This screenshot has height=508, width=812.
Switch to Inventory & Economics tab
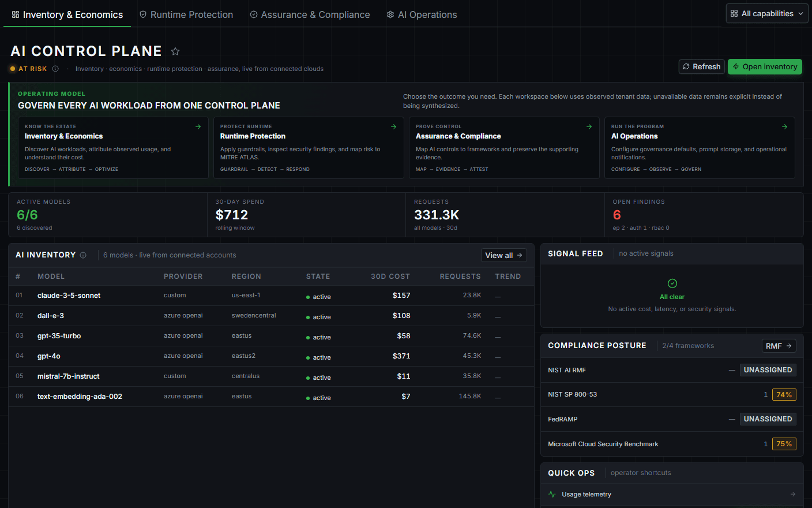pos(67,14)
